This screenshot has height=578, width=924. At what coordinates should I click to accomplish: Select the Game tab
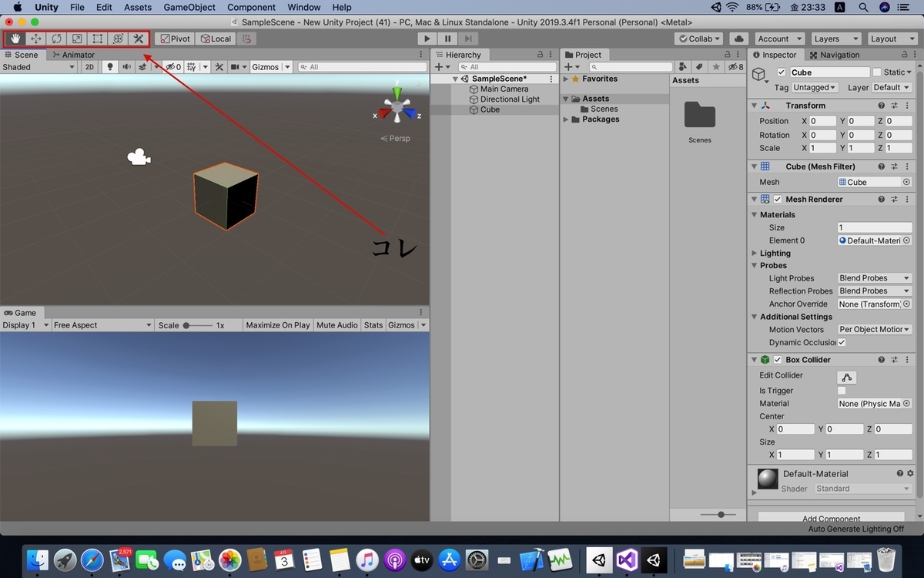tap(20, 313)
